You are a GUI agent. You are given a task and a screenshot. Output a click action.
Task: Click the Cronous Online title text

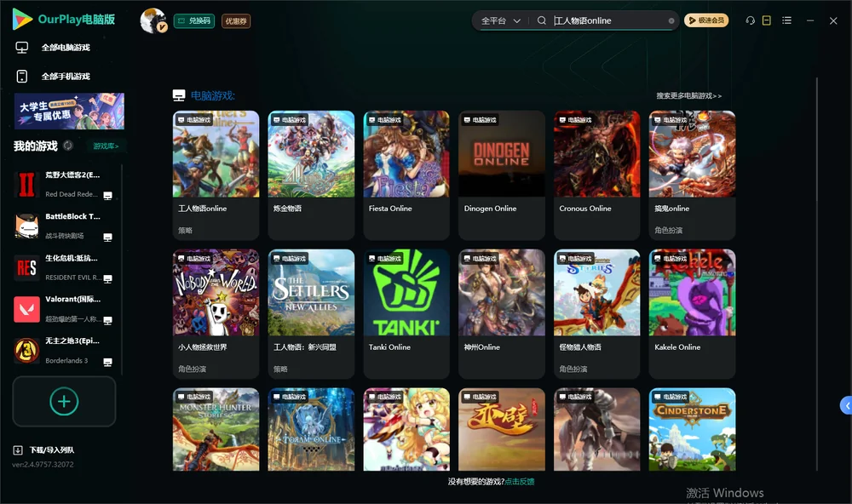pos(585,209)
